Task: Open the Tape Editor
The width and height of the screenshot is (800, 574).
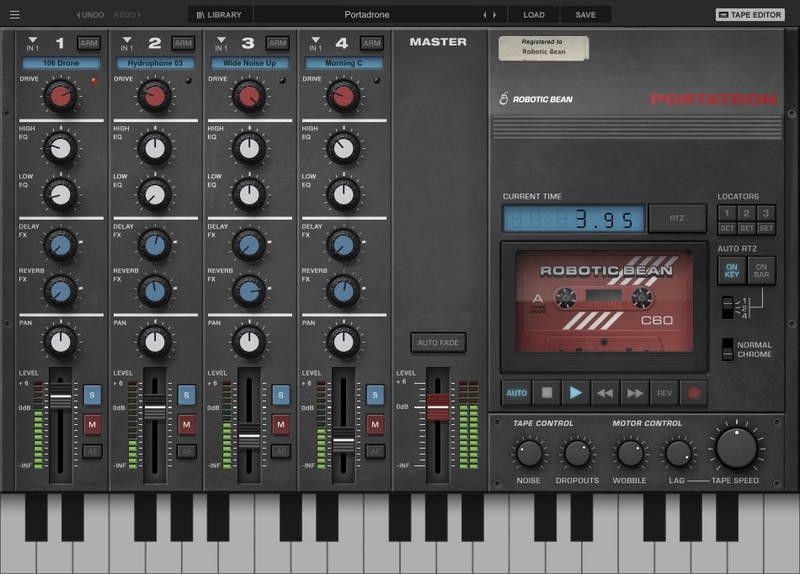Action: 751,15
